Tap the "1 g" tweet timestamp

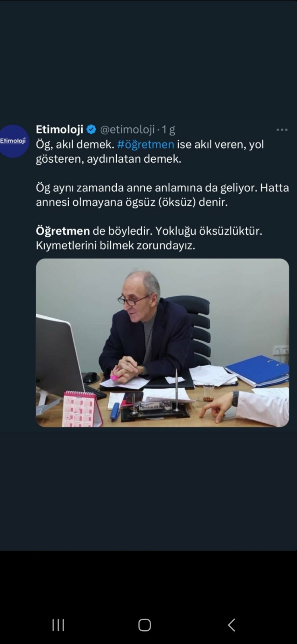(x=169, y=129)
